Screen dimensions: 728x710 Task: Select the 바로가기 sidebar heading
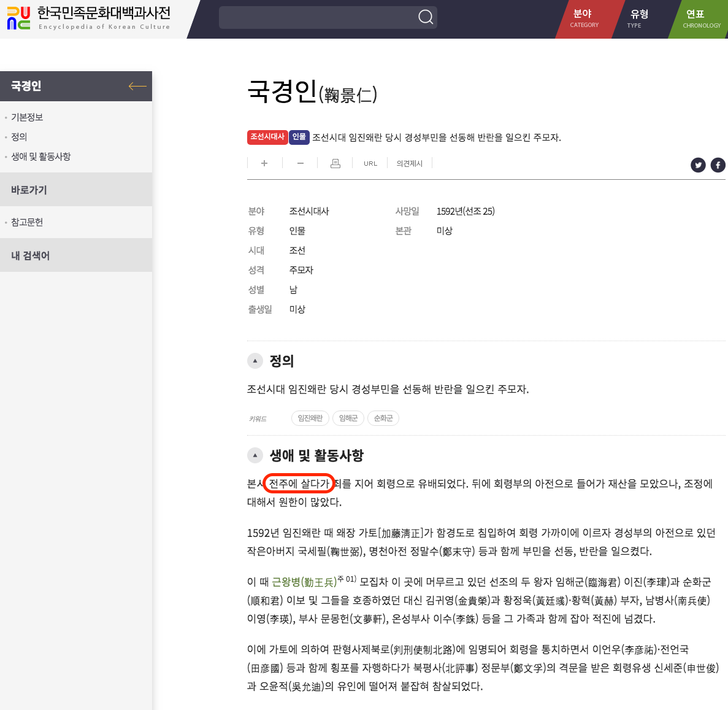point(76,190)
